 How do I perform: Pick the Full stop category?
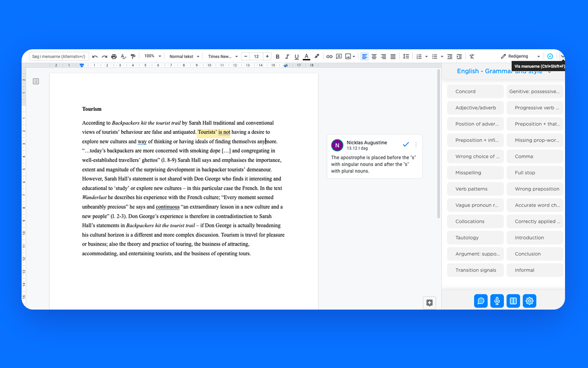point(535,172)
